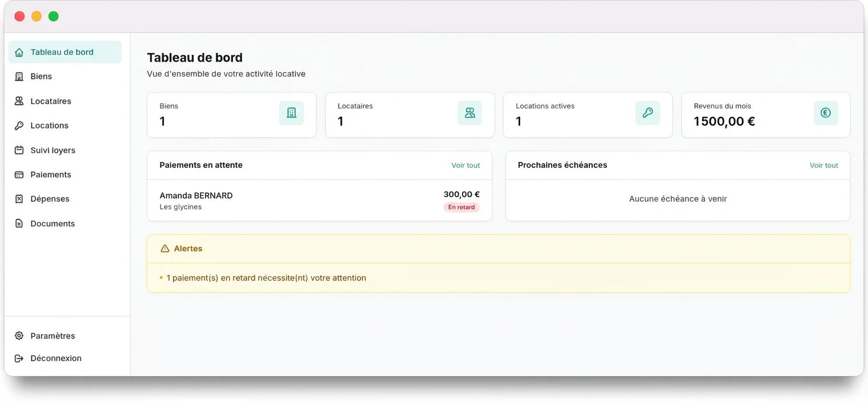Click the logout arrow icon beside Déconnexion
Screen dimensions: 868x402
(x=19, y=359)
